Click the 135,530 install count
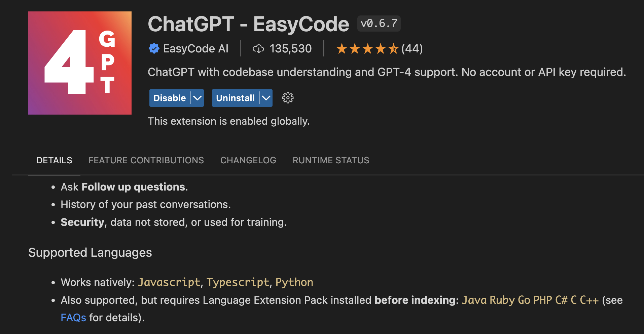 click(x=291, y=48)
